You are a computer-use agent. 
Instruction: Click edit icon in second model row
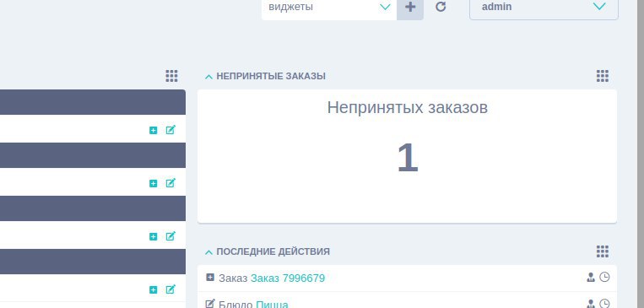170,183
